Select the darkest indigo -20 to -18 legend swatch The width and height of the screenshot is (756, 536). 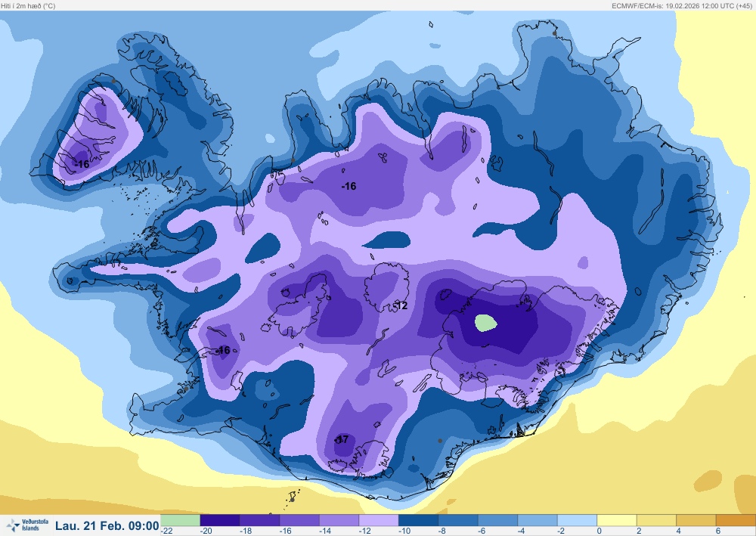(x=220, y=520)
